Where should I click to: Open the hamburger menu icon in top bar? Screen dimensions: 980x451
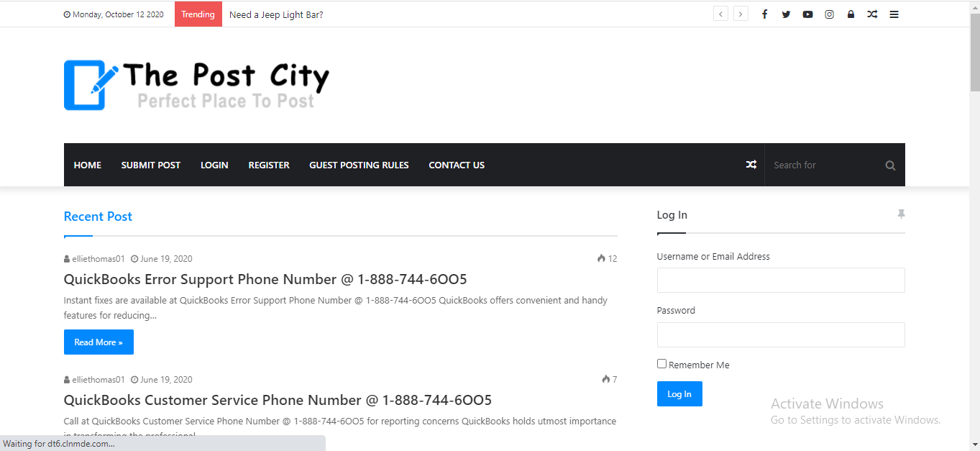(894, 14)
